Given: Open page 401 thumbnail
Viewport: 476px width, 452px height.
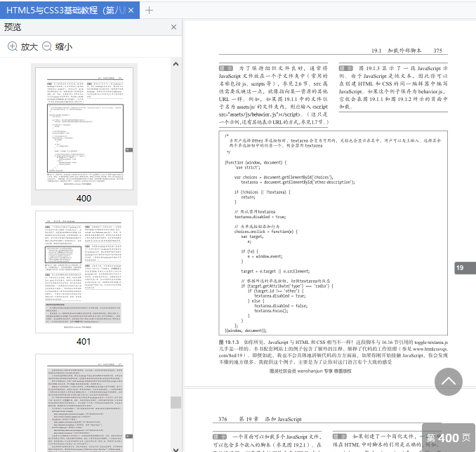Looking at the screenshot, I should coord(84,272).
